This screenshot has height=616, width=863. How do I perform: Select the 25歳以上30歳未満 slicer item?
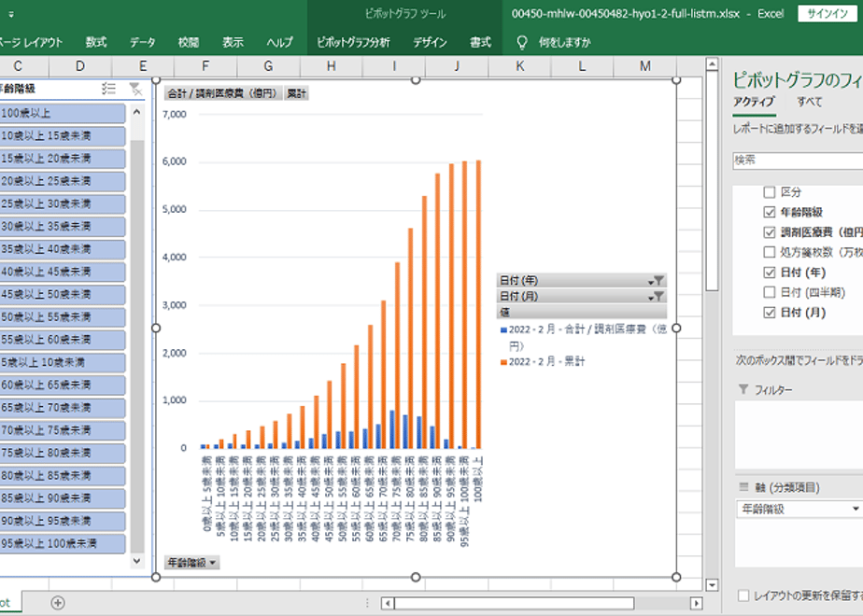[x=63, y=204]
